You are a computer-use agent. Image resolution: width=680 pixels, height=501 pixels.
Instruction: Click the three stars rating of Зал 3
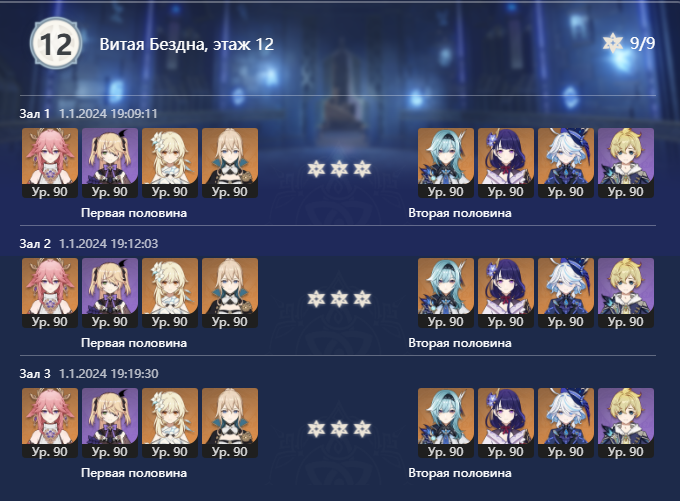[339, 429]
